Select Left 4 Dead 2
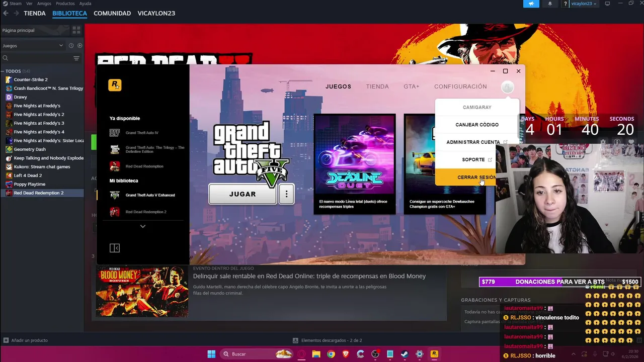Viewport: 644px width, 362px height. click(x=42, y=175)
